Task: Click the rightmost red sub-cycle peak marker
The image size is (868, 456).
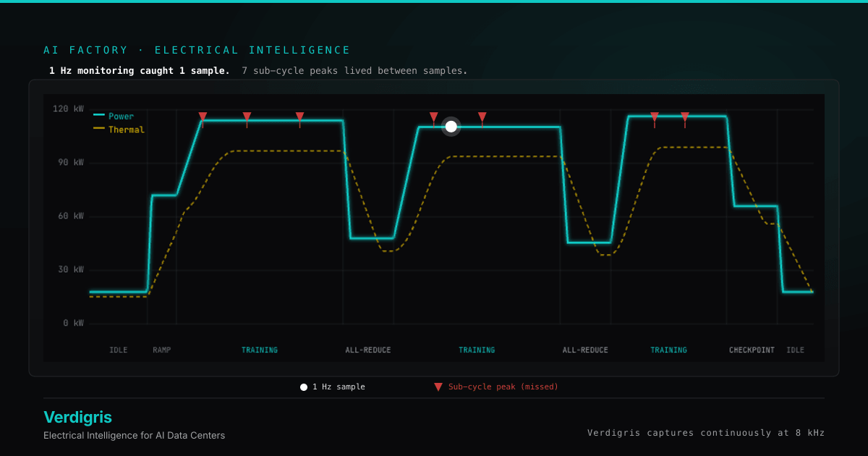Action: pyautogui.click(x=685, y=117)
